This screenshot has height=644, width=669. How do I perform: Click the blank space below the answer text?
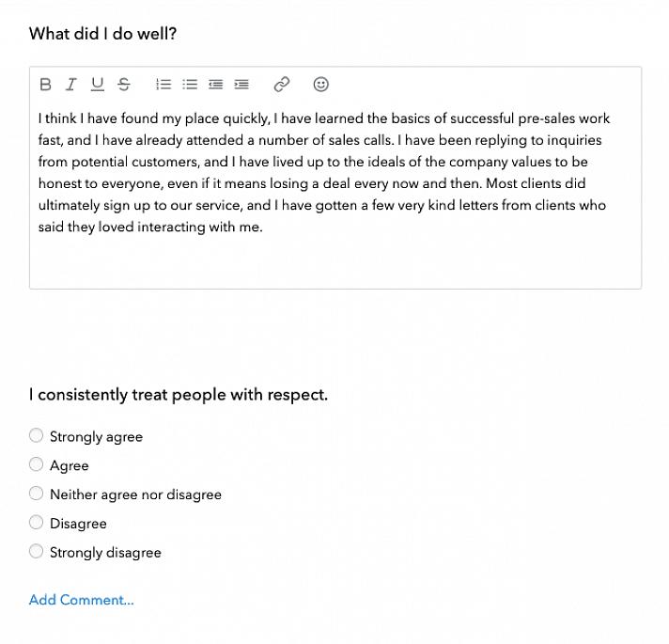[x=334, y=261]
